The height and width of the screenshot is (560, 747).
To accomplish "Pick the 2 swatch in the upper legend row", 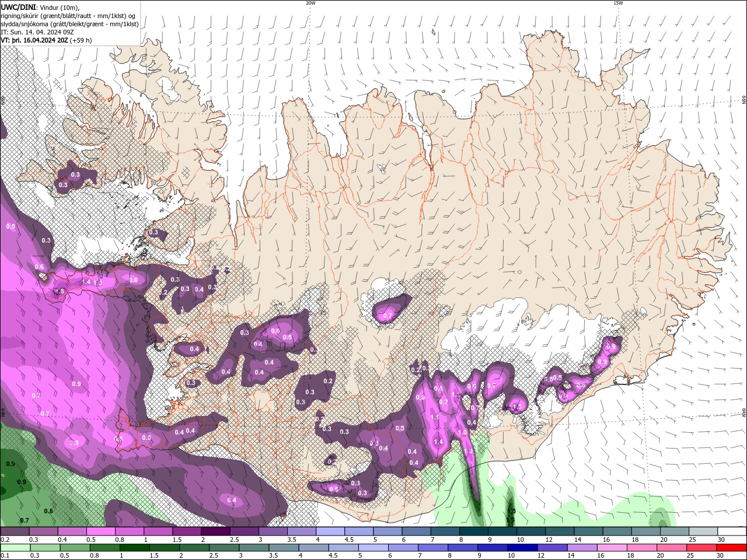I will pyautogui.click(x=215, y=531).
